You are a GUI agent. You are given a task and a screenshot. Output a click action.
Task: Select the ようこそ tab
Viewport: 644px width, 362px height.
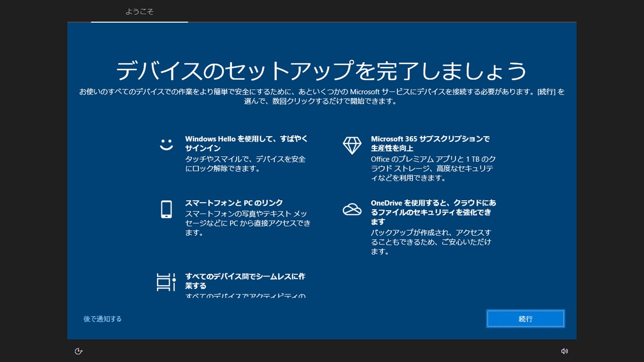(x=139, y=12)
